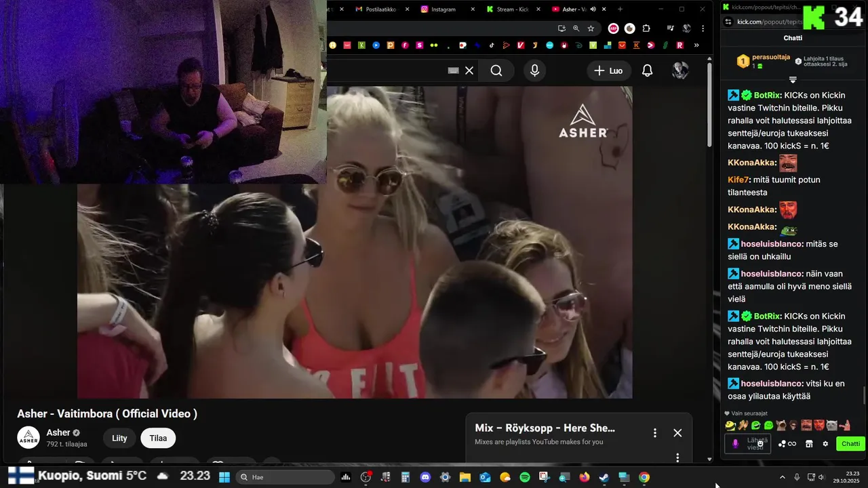Close the Instagram tab
This screenshot has width=868, height=488.
(472, 9)
